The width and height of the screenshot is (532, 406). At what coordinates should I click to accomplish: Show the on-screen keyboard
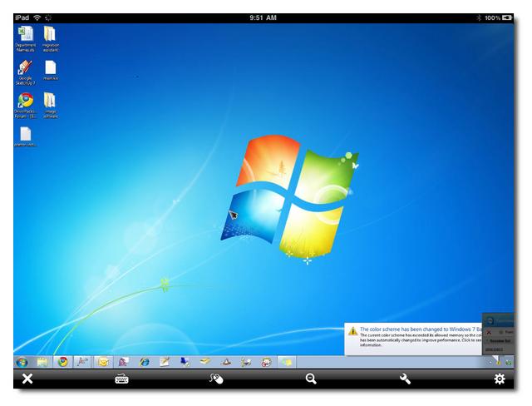click(x=121, y=379)
